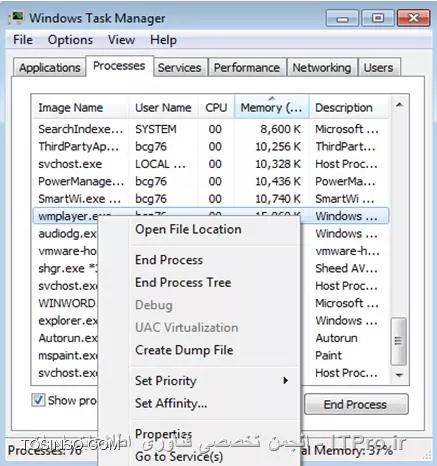437x466 pixels.
Task: Click the Paint description cell
Action: [x=328, y=355]
